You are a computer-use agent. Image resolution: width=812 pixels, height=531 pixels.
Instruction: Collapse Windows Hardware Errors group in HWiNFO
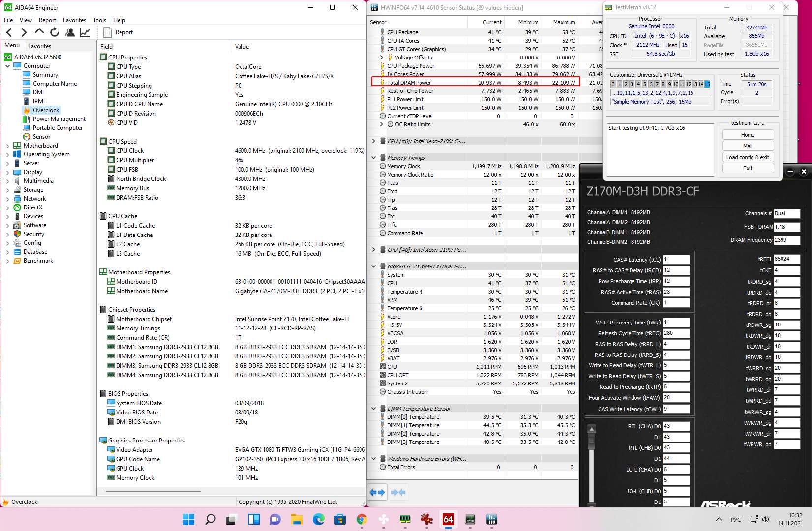(373, 459)
